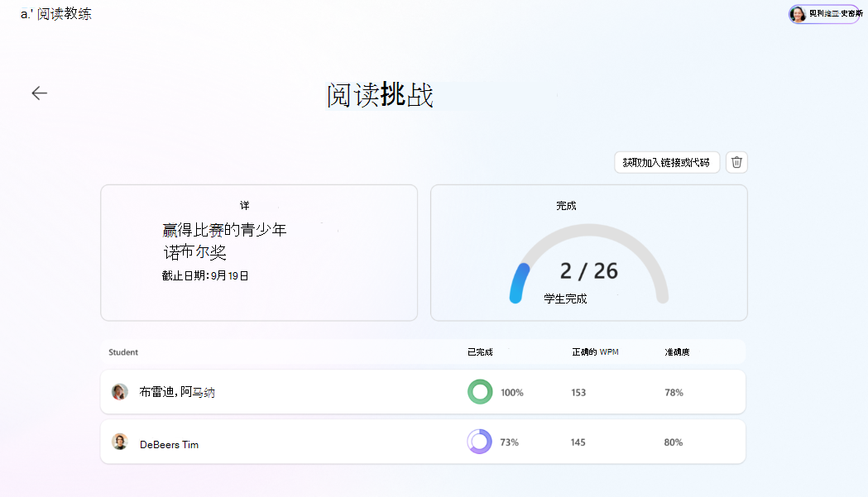Click the 详 details card header
This screenshot has width=868, height=497.
tap(245, 205)
